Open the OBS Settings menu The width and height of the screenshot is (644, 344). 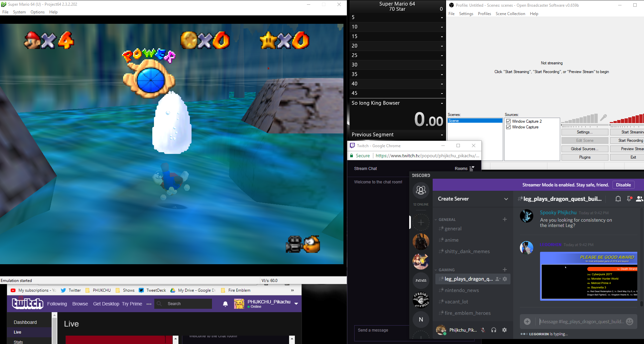click(x=466, y=14)
